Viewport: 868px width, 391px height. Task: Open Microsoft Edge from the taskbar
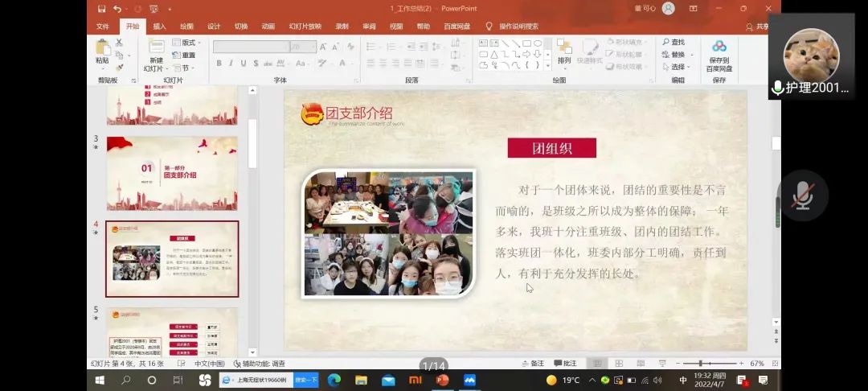(334, 380)
